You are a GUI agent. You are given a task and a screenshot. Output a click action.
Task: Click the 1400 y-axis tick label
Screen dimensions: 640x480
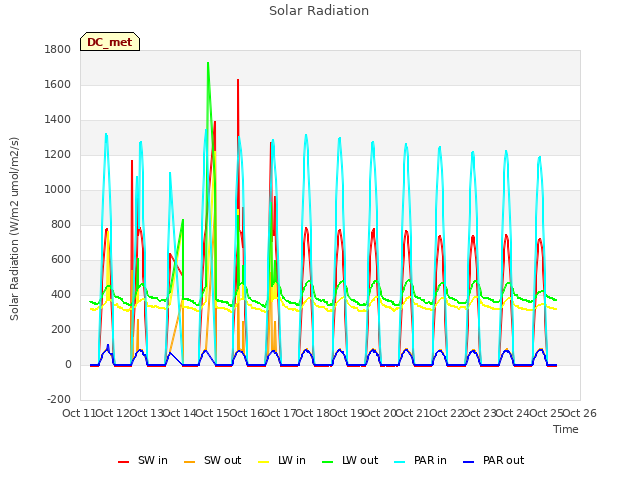[58, 120]
